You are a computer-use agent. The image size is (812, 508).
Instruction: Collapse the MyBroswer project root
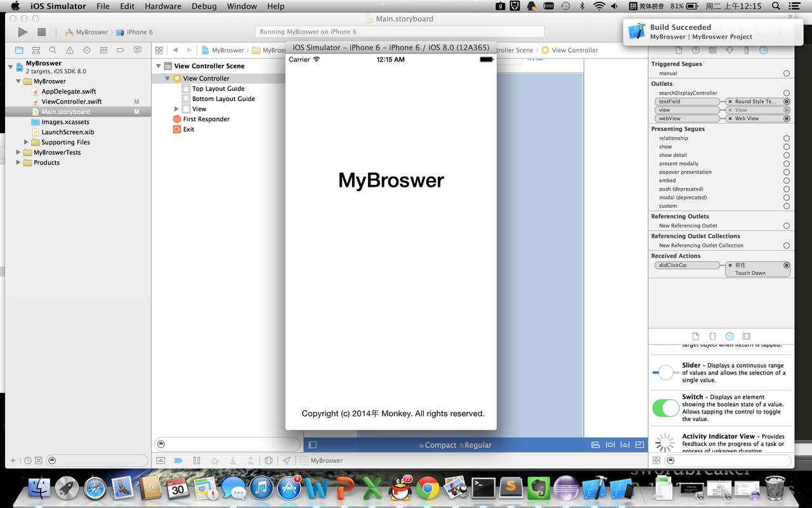[11, 67]
